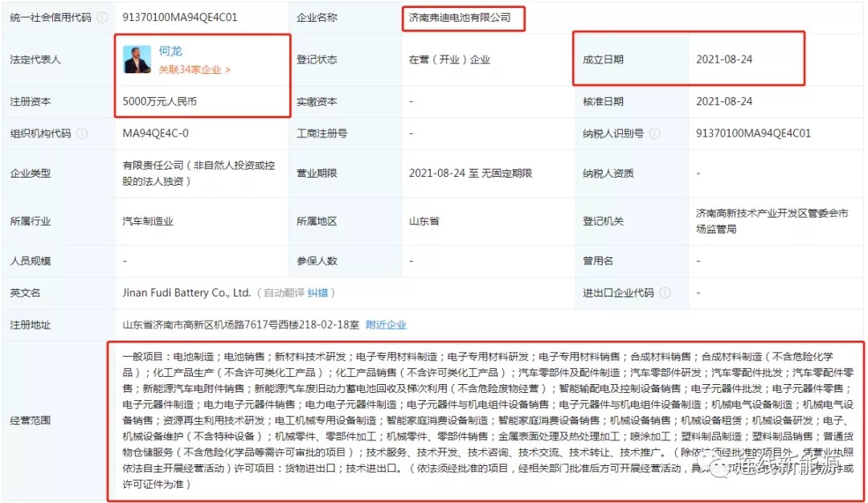Click the 纠错 correction link
This screenshot has width=868, height=503.
point(317,293)
